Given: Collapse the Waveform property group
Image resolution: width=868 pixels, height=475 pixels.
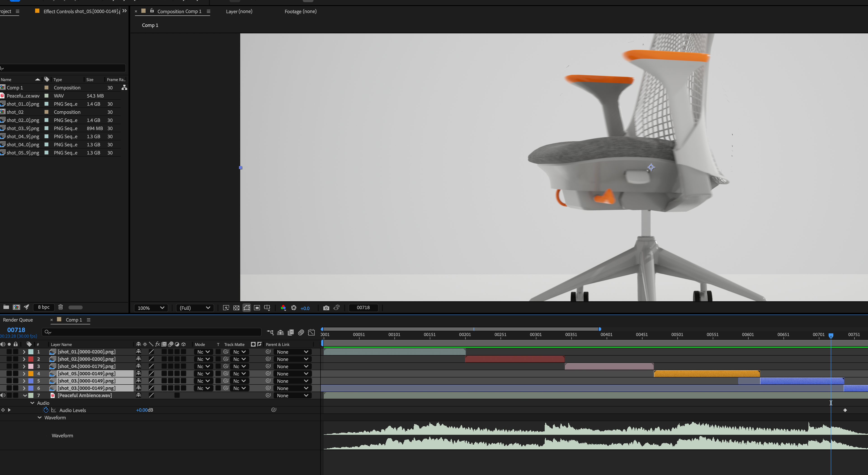Looking at the screenshot, I should click(39, 417).
